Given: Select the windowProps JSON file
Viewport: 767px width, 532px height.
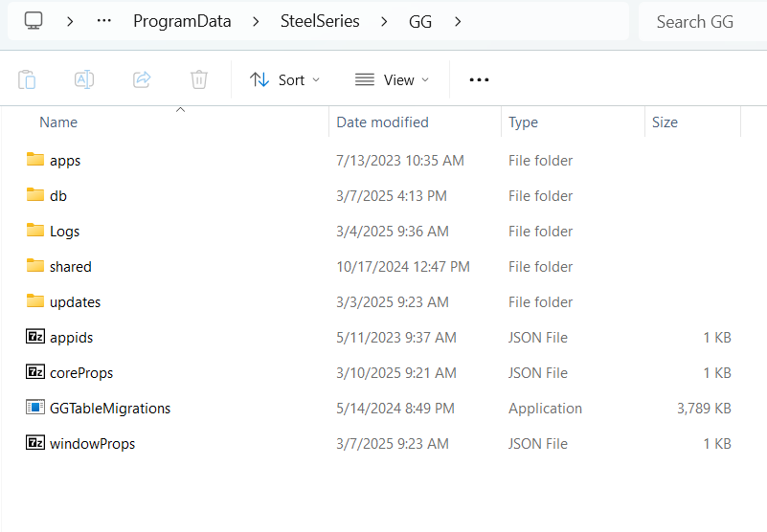Looking at the screenshot, I should [x=92, y=443].
